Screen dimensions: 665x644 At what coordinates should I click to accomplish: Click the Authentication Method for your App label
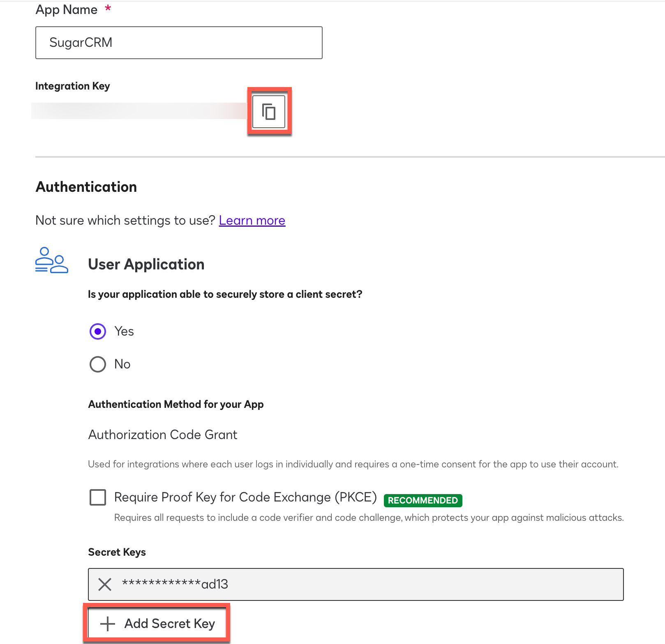point(176,404)
